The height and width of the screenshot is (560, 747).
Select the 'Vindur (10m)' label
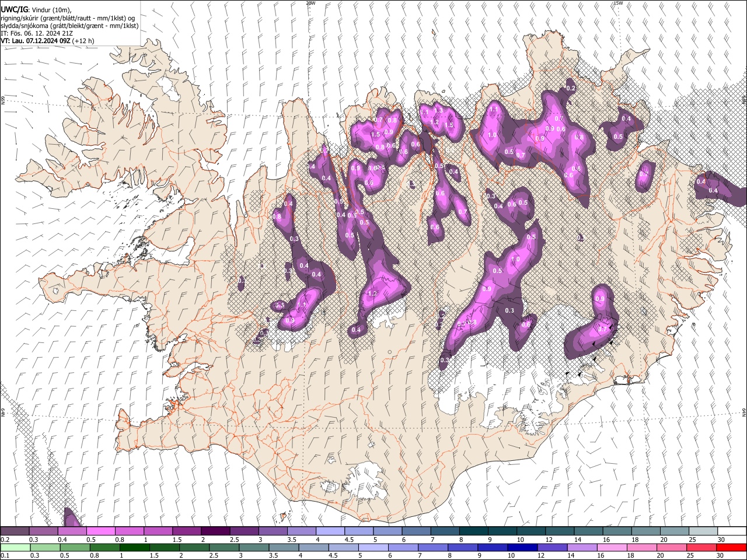(x=50, y=10)
